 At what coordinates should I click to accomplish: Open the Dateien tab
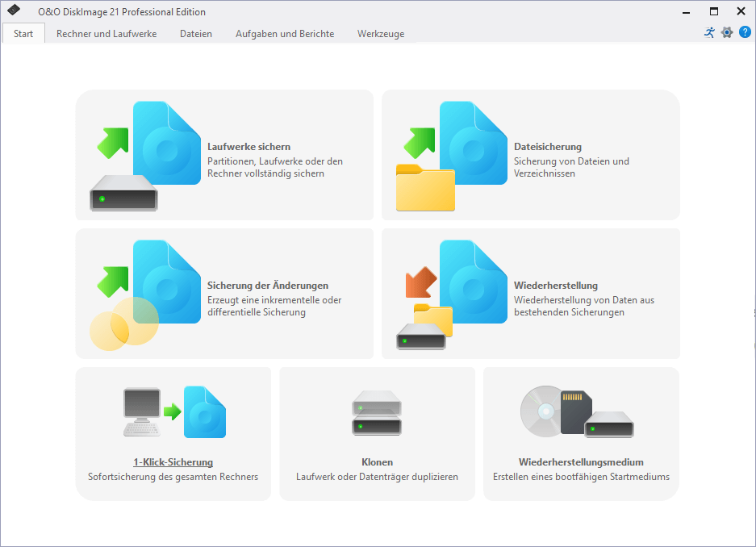[x=196, y=34]
